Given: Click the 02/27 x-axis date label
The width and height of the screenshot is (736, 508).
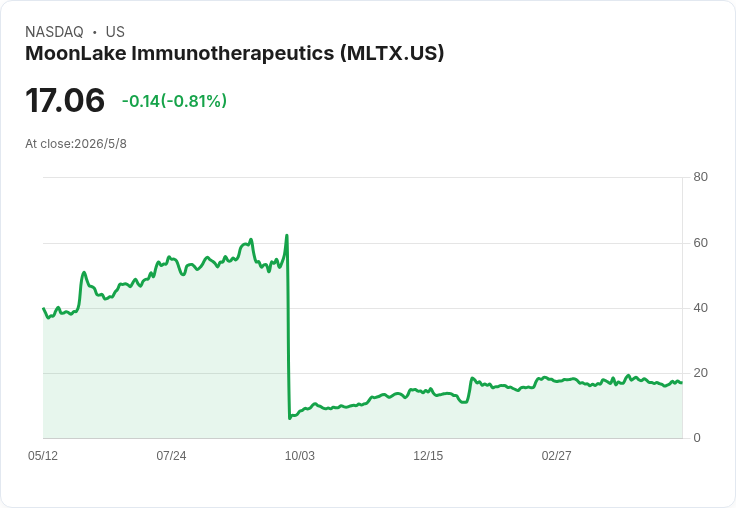Looking at the screenshot, I should (557, 456).
